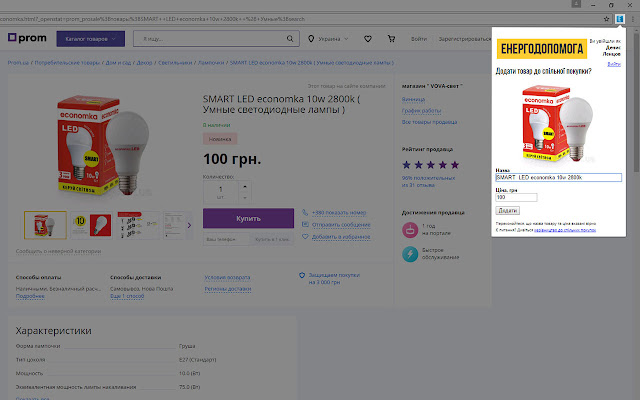Click the Войти link in header
This screenshot has width=640, height=400.
pos(419,39)
